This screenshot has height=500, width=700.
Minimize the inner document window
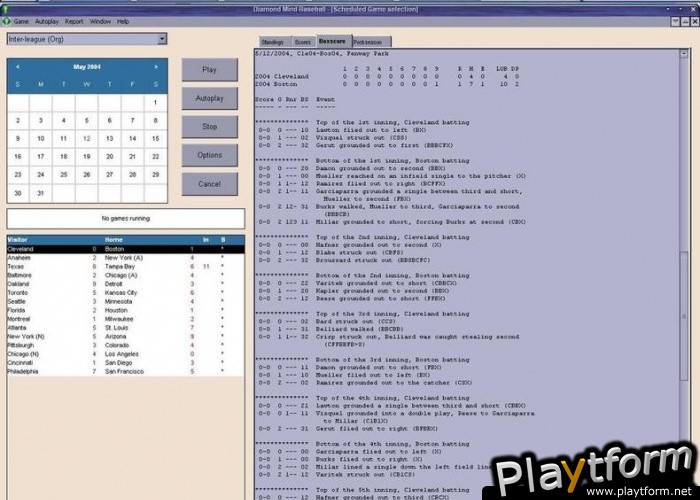pos(675,21)
